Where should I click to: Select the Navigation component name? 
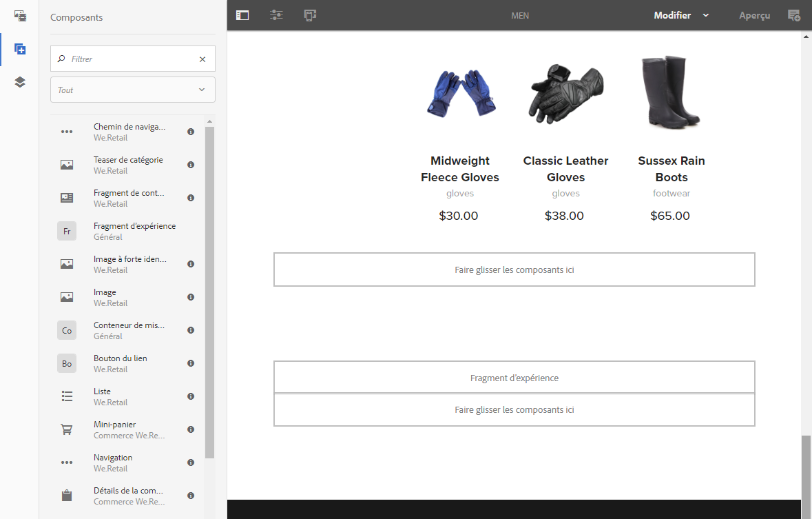point(113,458)
